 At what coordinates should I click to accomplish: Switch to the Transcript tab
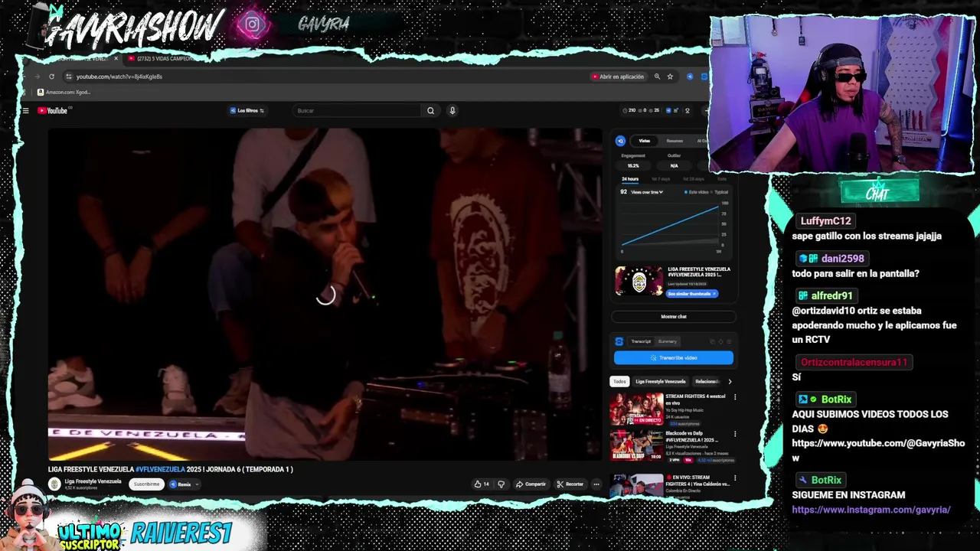tap(641, 341)
